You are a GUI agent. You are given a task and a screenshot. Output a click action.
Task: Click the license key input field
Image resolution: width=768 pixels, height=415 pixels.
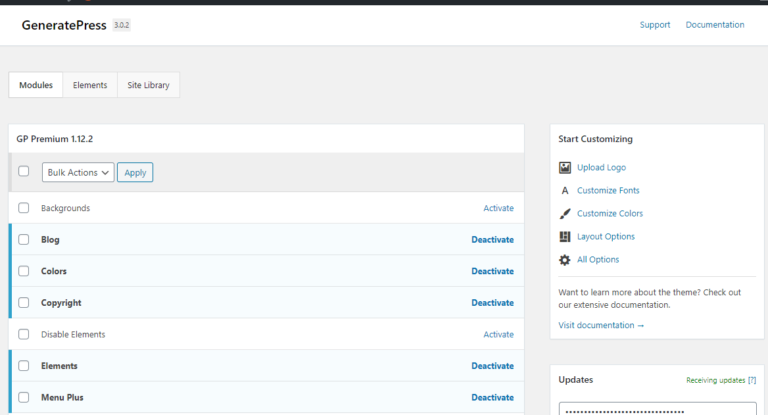(650, 409)
